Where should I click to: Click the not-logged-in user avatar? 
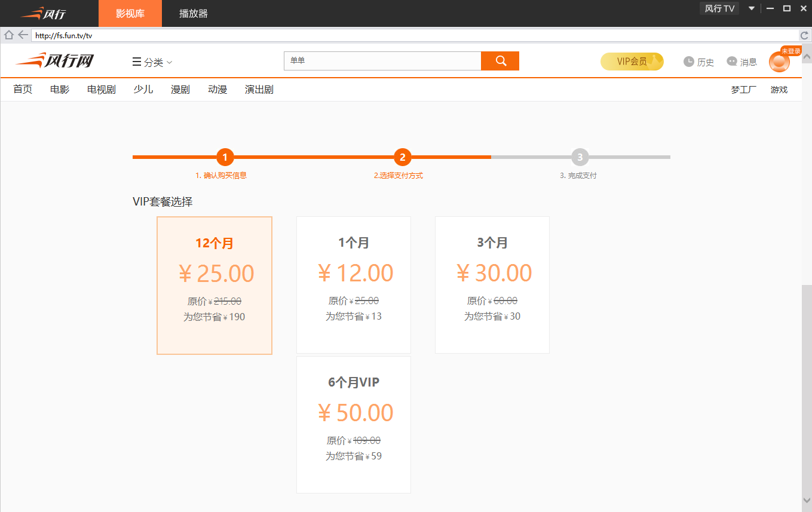[779, 62]
